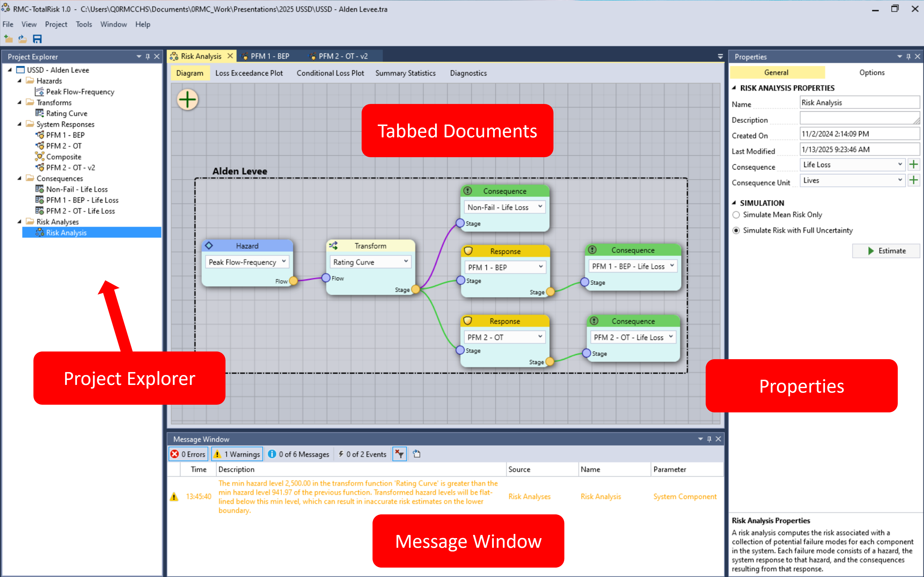Viewport: 924px width, 577px height.
Task: Open an existing project from the toolbar
Action: click(x=22, y=39)
